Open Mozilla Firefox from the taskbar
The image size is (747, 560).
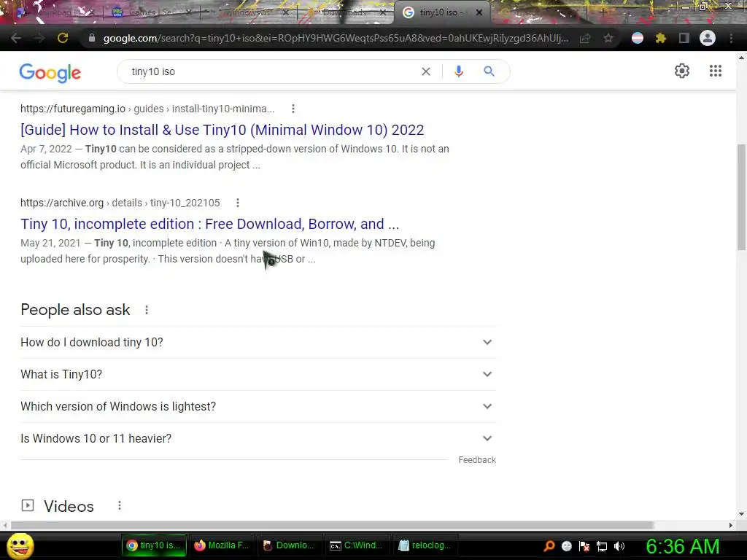222,545
